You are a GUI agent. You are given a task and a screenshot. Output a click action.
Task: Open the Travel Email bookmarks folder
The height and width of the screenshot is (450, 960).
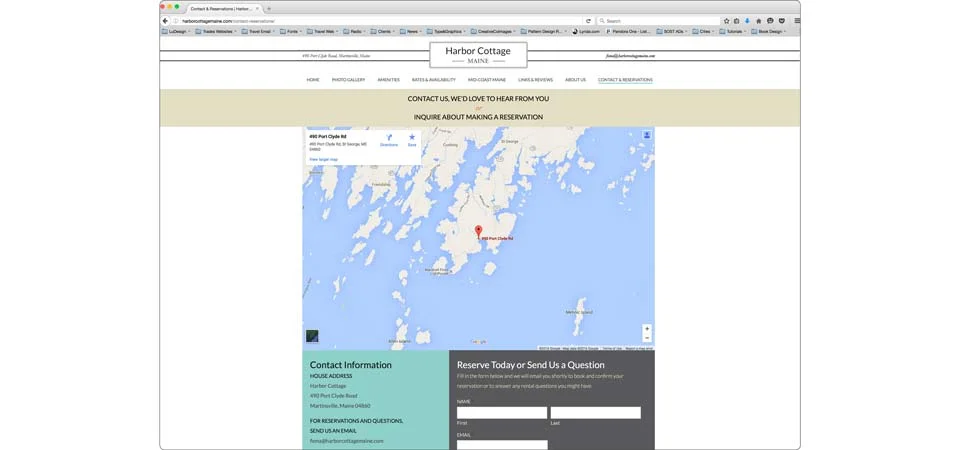click(257, 31)
